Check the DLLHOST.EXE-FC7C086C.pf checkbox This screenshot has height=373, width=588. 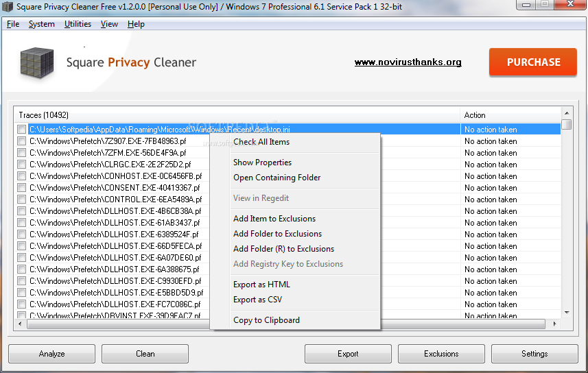point(21,304)
